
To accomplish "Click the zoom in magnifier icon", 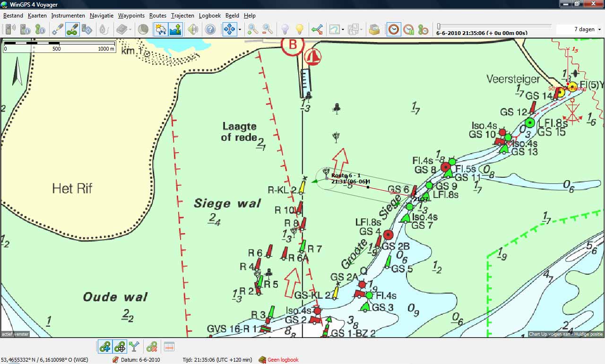I will click(253, 29).
